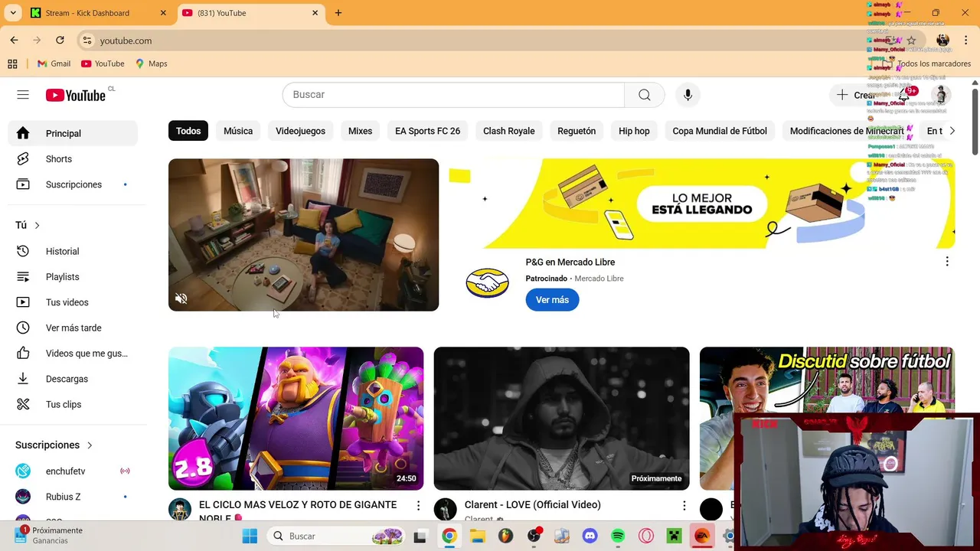Image resolution: width=980 pixels, height=551 pixels.
Task: Click the Ver más button
Action: 552,300
